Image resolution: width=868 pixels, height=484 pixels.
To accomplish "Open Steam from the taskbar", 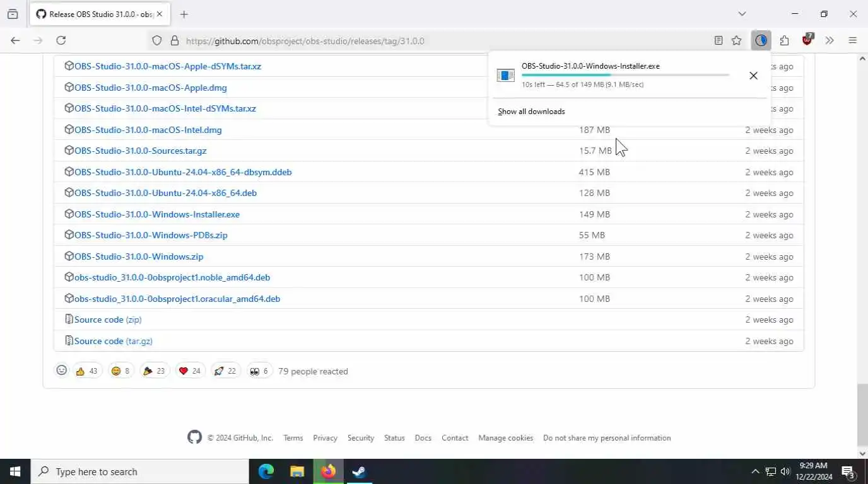I will pos(359,471).
